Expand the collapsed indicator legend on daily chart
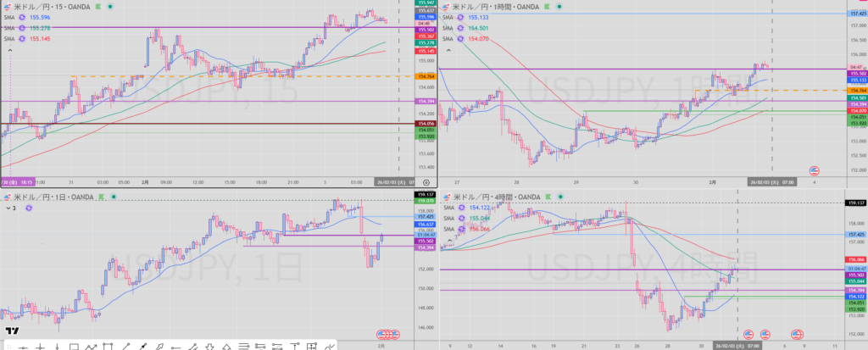Screen dimensions: 868x350 [x=10, y=208]
